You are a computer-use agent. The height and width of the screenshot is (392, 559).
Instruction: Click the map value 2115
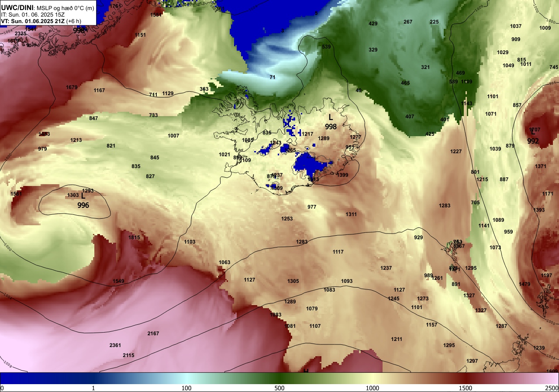(x=128, y=355)
